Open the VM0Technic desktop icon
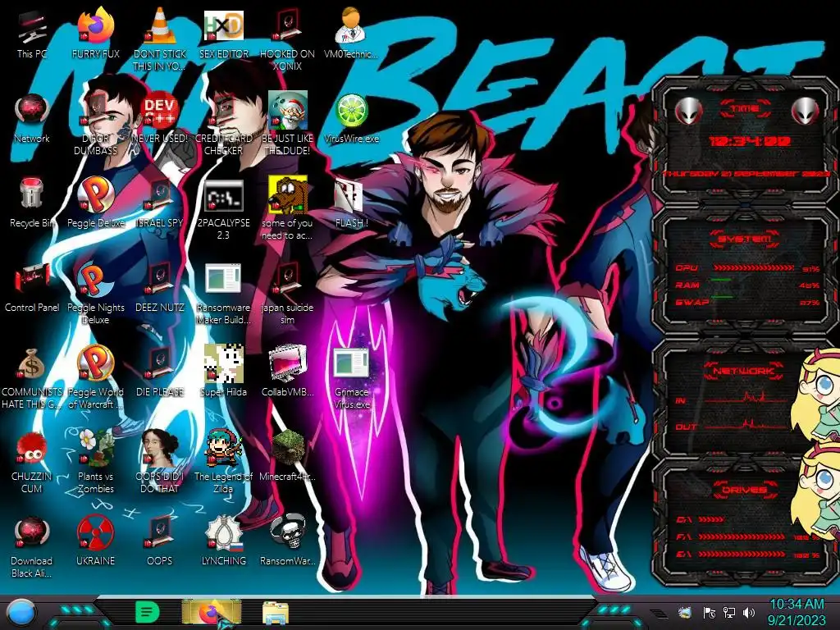 (x=351, y=33)
